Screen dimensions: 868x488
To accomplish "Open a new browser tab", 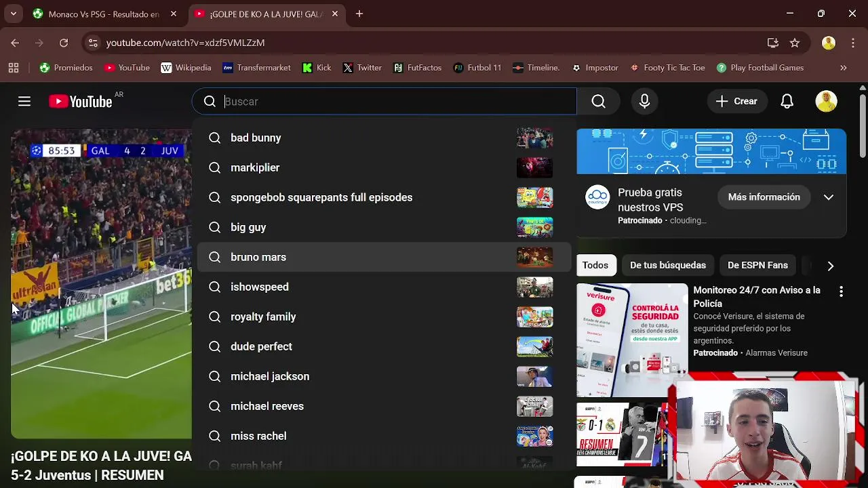I will click(x=359, y=14).
